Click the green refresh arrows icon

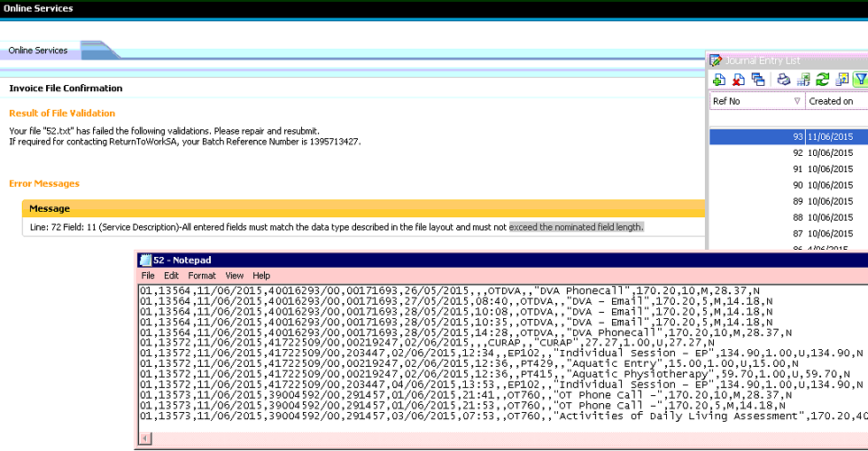tap(822, 80)
